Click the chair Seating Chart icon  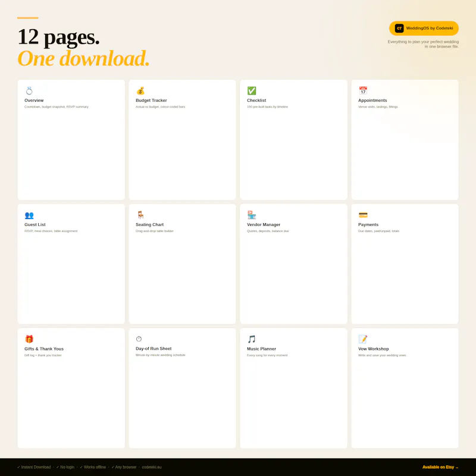click(140, 215)
